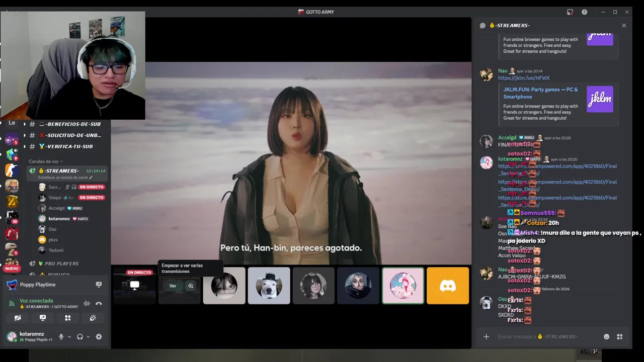Image resolution: width=644 pixels, height=362 pixels.
Task: Expand the VERIFICA-TU-SUB channel arrow
Action: point(24,146)
